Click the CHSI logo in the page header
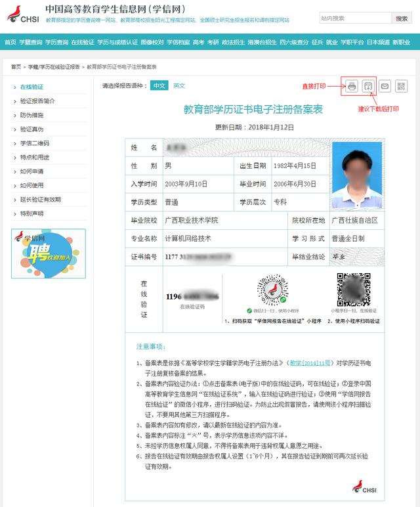Screen dimensions: 420x507 pyautogui.click(x=23, y=14)
